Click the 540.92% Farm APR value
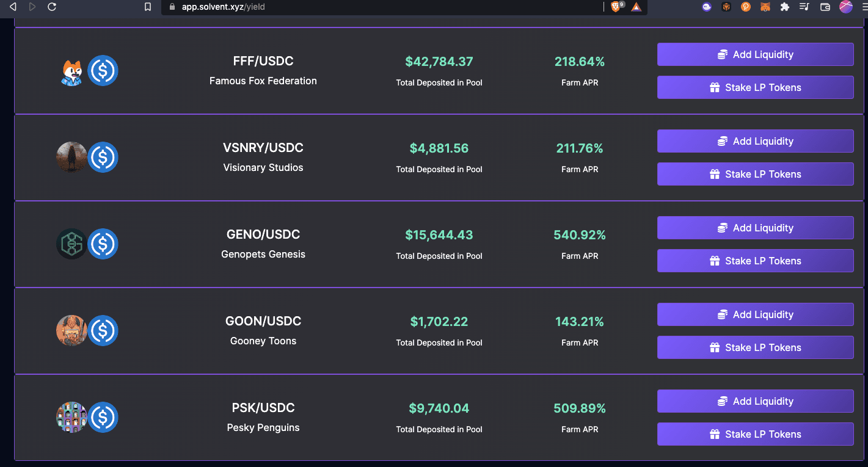The image size is (868, 467). (x=580, y=235)
